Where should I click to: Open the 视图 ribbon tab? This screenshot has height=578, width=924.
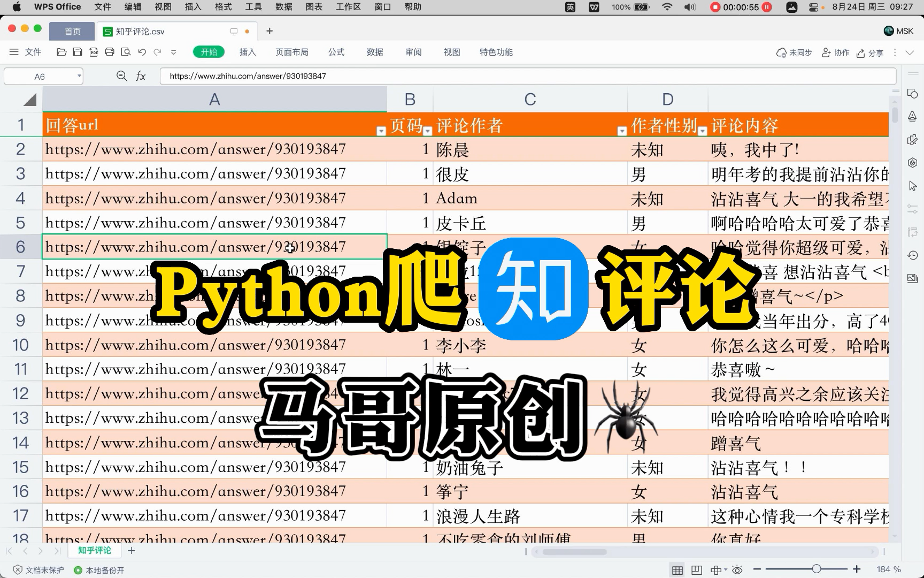click(452, 52)
